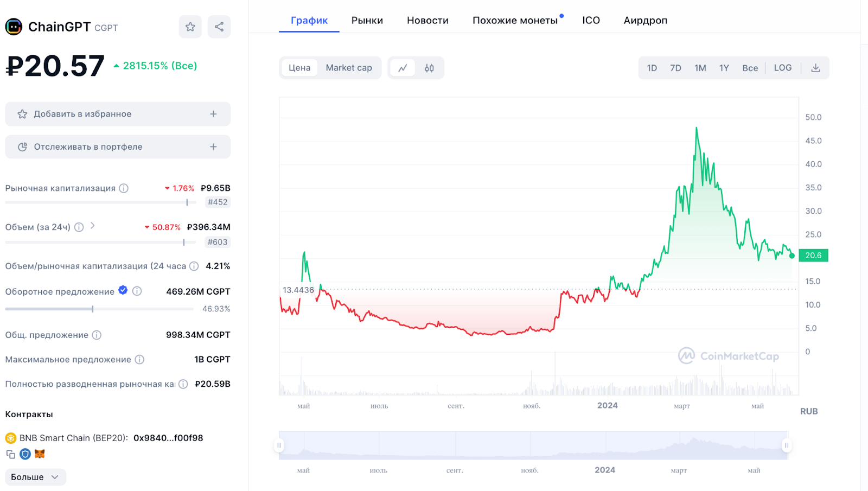The width and height of the screenshot is (868, 491).
Task: Click BNB Smart Chain logo icon
Action: coord(10,438)
